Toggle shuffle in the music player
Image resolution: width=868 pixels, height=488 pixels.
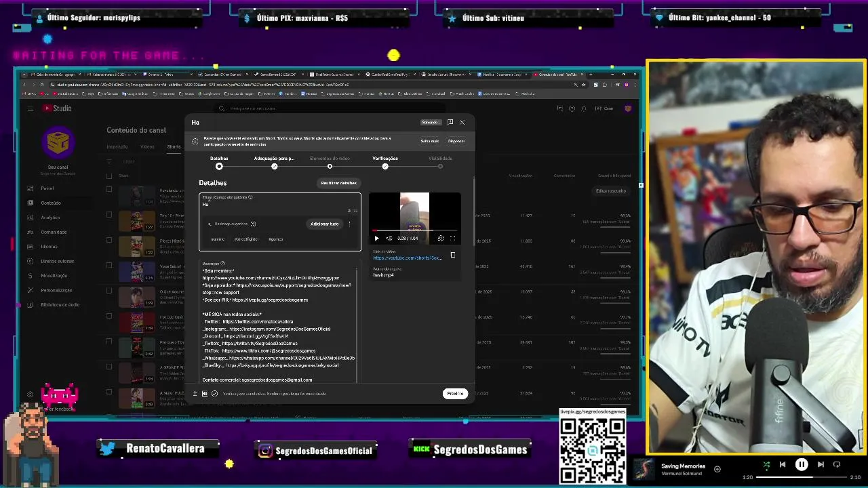click(x=766, y=465)
